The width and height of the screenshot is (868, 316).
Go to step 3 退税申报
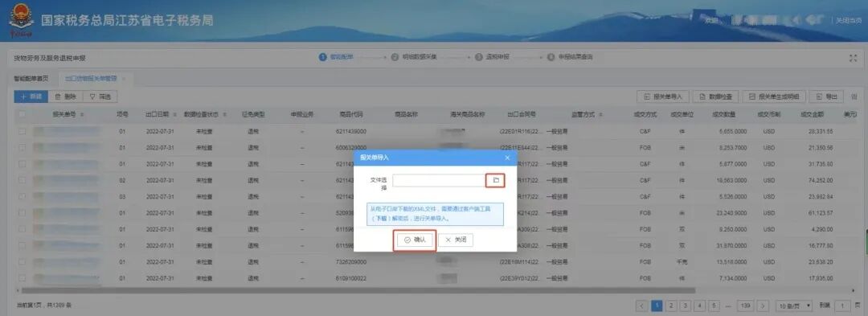(492, 57)
